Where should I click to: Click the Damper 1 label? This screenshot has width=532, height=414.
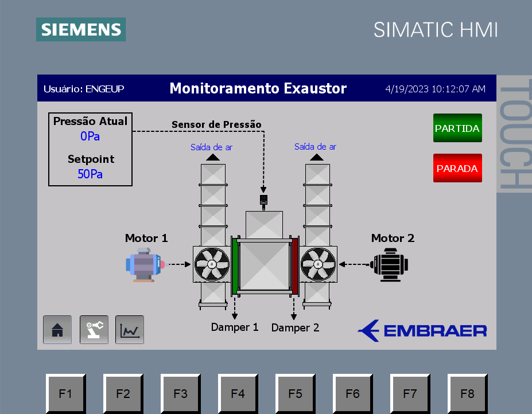[x=235, y=327]
